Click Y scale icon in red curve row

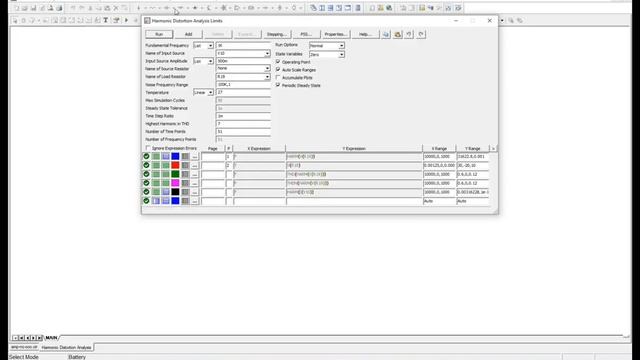pos(166,165)
